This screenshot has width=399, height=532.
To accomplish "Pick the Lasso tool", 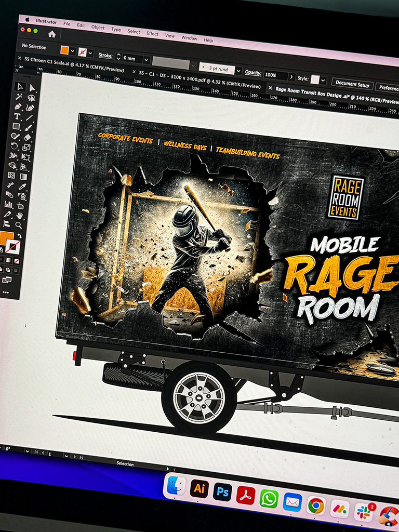I will tap(32, 98).
